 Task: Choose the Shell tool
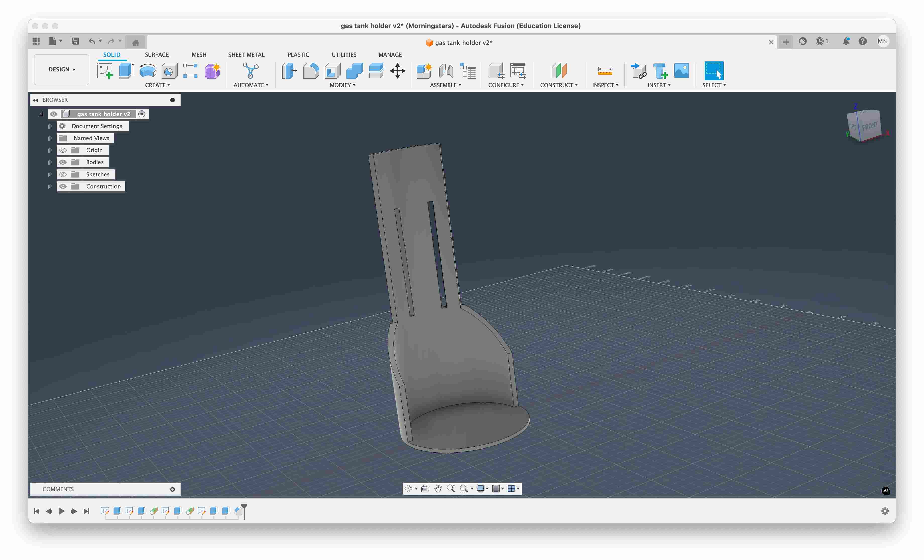(333, 71)
